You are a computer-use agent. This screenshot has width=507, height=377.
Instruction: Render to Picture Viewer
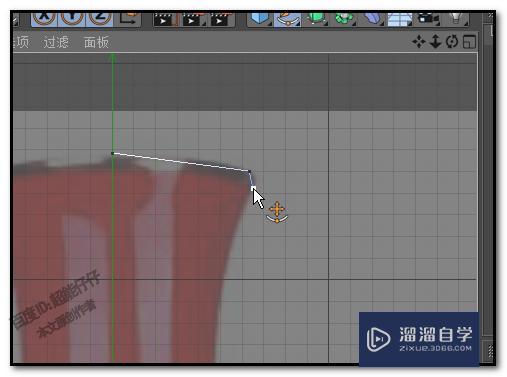click(x=193, y=20)
